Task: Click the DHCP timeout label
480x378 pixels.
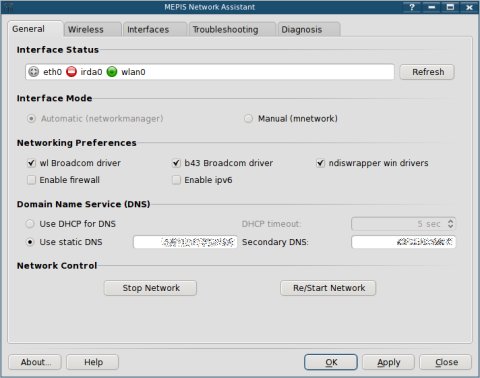Action: tap(272, 224)
